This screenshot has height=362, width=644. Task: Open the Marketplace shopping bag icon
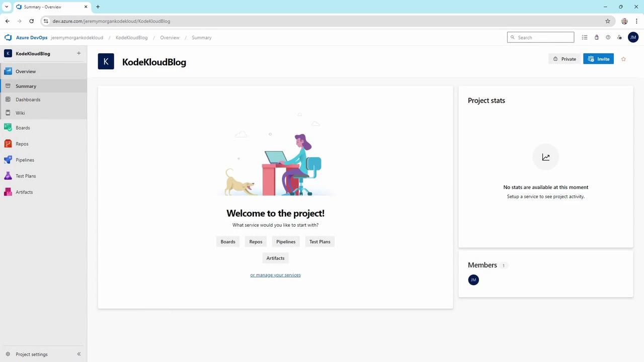point(596,38)
